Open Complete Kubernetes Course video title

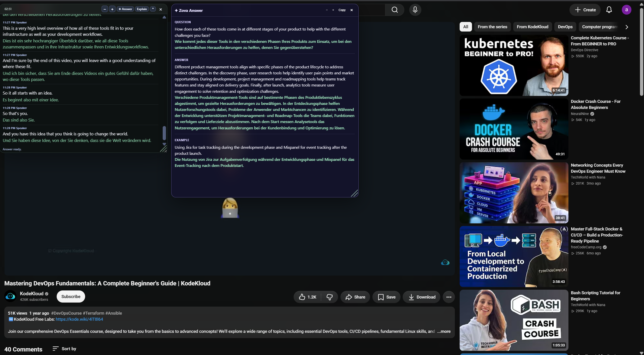[600, 41]
